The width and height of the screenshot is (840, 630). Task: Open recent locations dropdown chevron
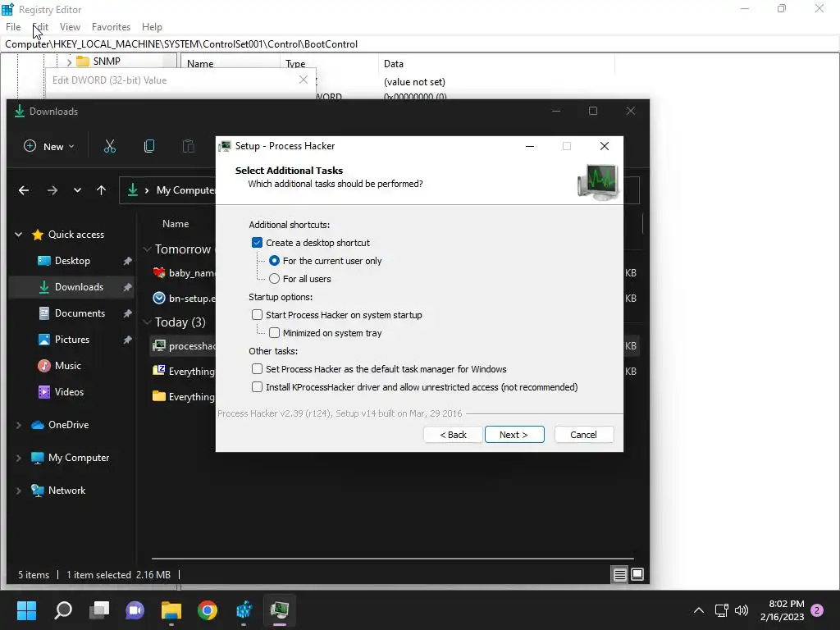[77, 190]
